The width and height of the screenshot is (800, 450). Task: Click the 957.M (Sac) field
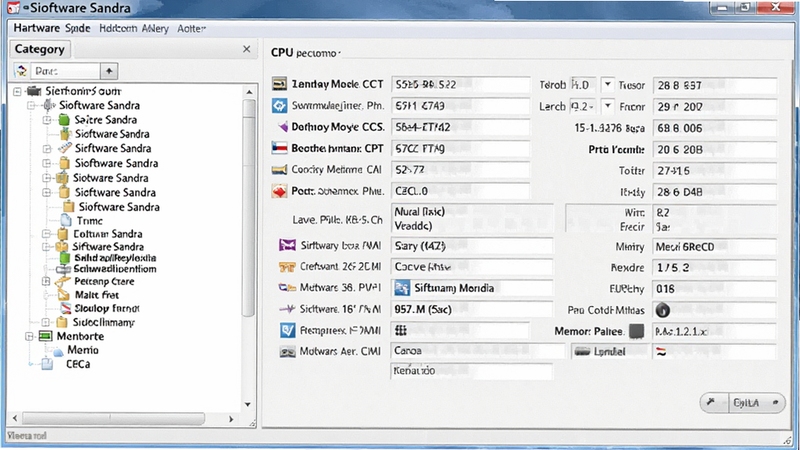tap(472, 309)
